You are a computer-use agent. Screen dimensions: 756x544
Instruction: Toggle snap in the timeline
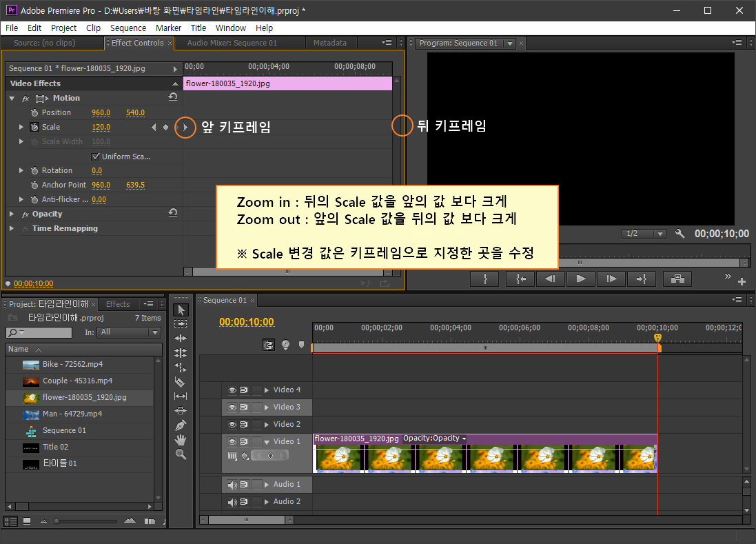click(x=269, y=345)
